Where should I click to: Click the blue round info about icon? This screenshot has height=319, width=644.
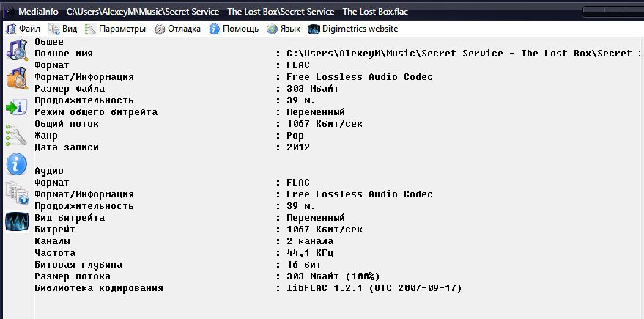pos(16,164)
